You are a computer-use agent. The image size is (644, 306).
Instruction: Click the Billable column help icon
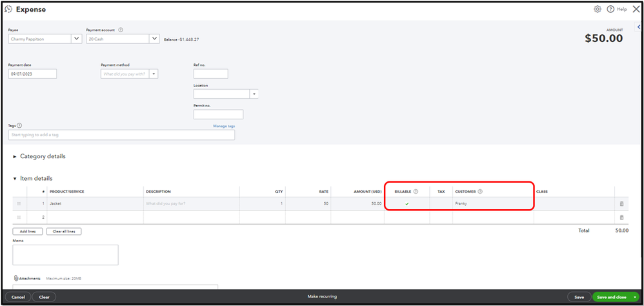coord(416,191)
